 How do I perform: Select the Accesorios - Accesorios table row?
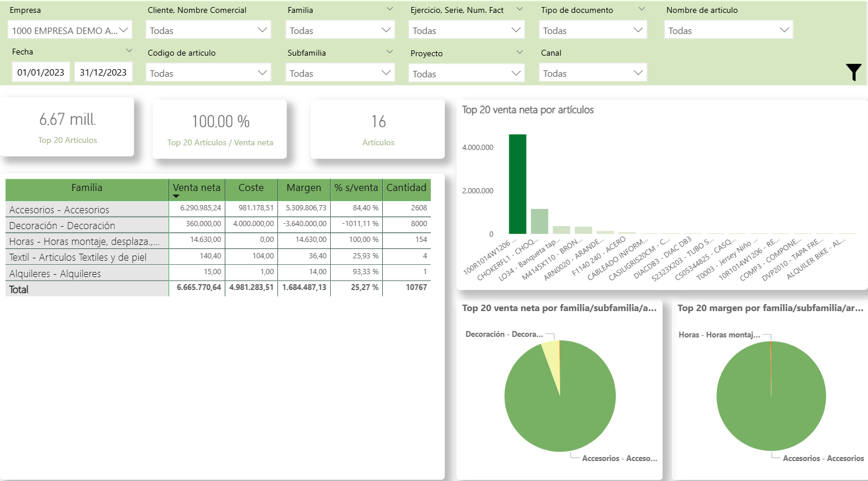(x=87, y=210)
